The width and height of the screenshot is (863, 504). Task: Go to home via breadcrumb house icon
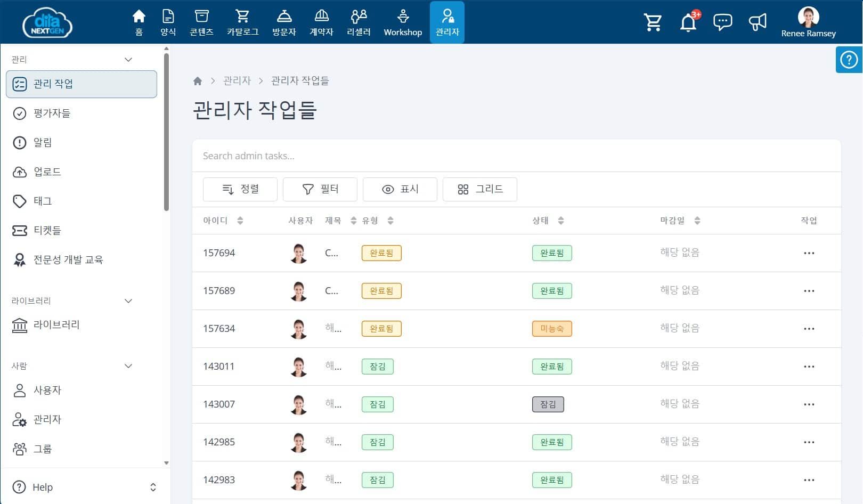[x=198, y=81]
